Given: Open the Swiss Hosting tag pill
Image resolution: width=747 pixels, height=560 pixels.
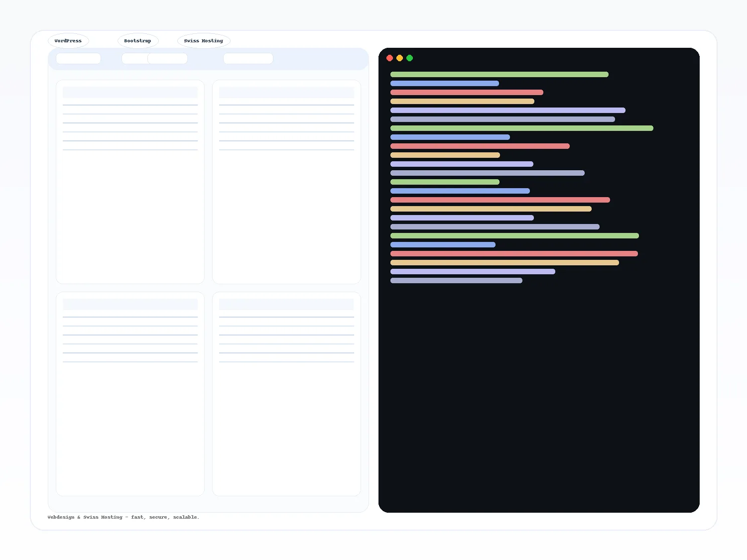Looking at the screenshot, I should click(x=204, y=41).
